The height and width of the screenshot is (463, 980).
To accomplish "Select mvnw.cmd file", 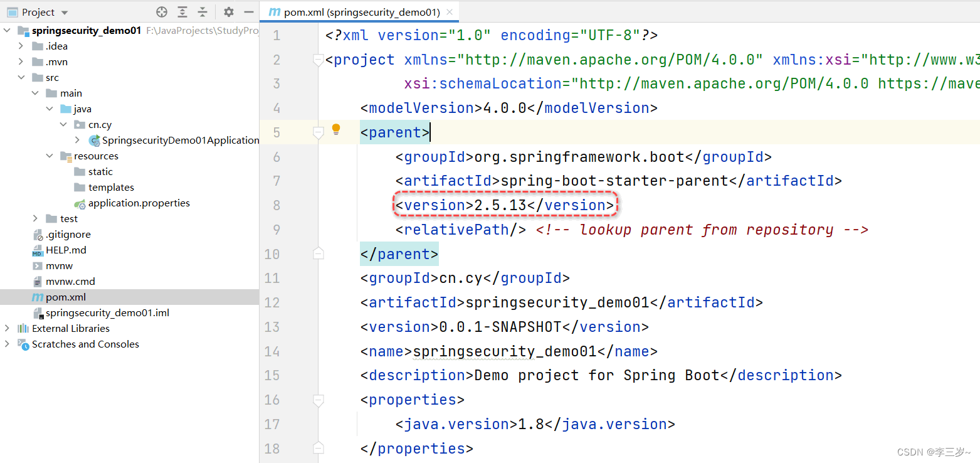I will point(70,281).
